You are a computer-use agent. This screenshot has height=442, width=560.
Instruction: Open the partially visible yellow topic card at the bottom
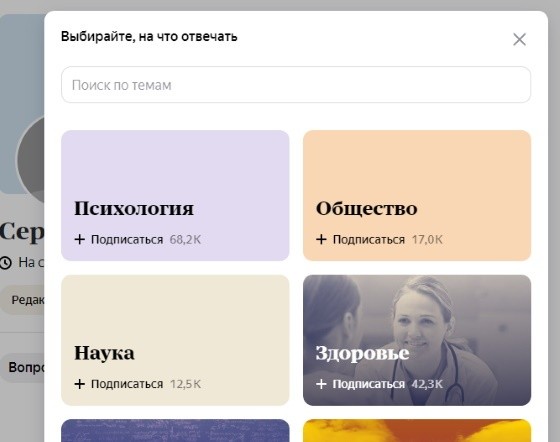tap(417, 431)
